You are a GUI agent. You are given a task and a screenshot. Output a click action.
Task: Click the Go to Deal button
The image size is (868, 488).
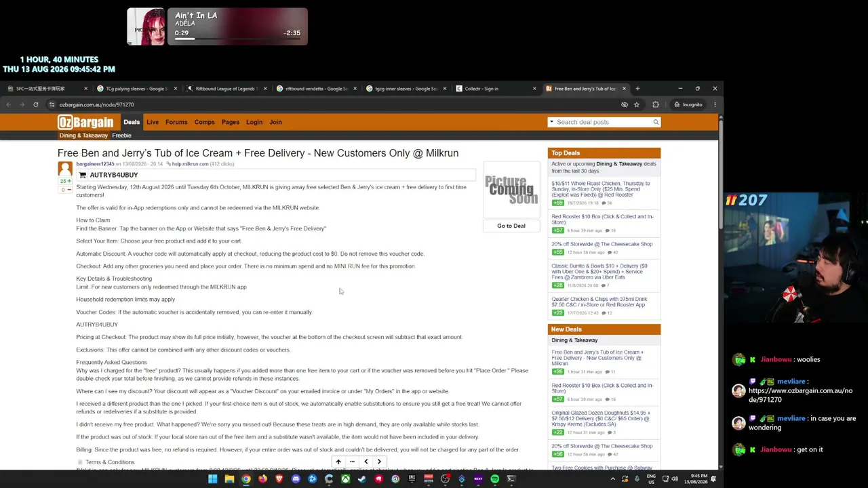(x=511, y=226)
